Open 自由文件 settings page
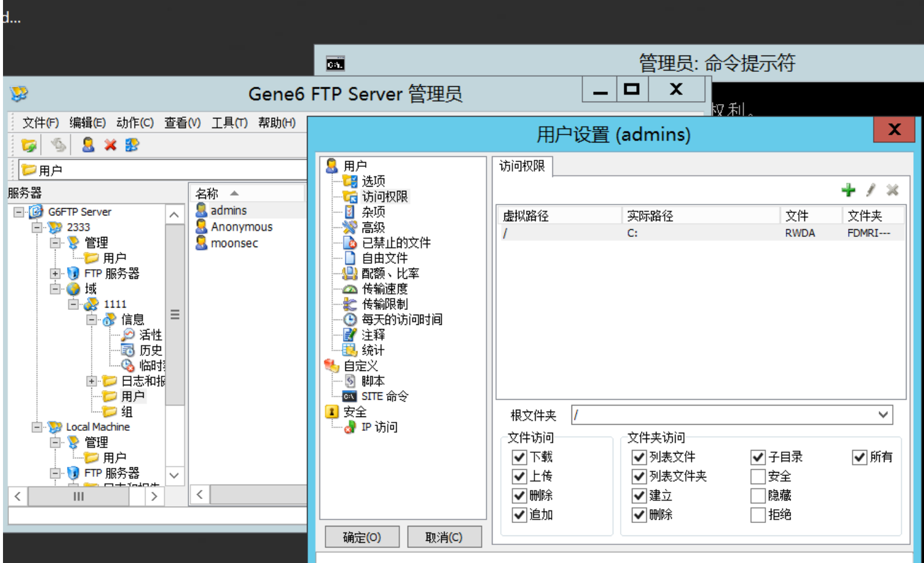Screen dimensions: 924x563 [x=385, y=258]
